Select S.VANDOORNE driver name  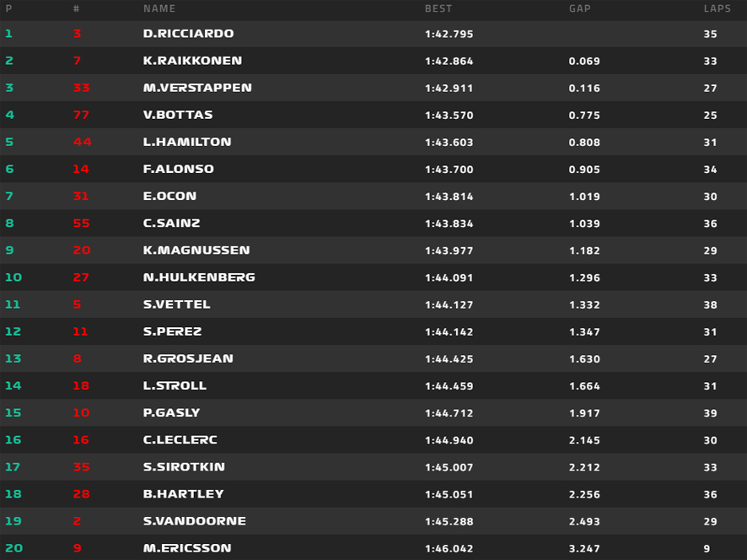pyautogui.click(x=195, y=521)
